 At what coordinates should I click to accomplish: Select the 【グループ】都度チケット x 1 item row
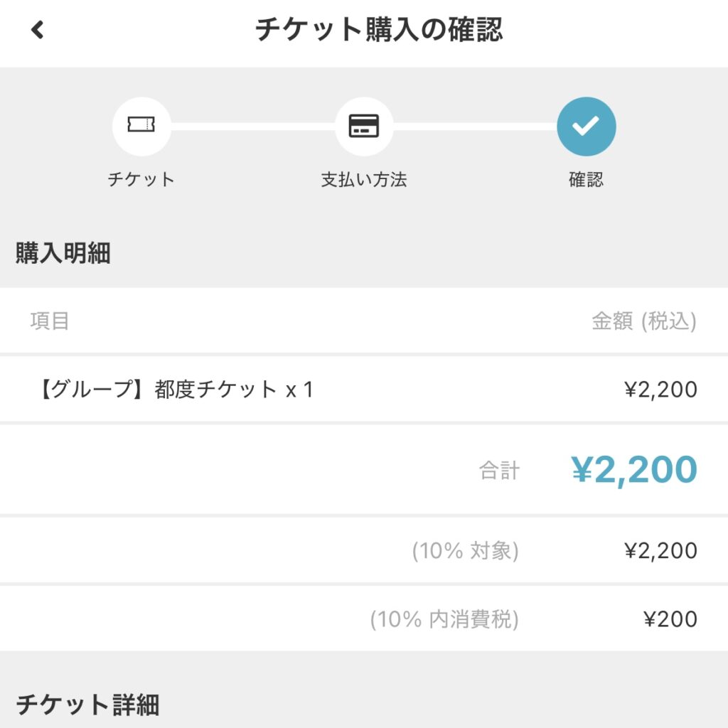coord(364,389)
